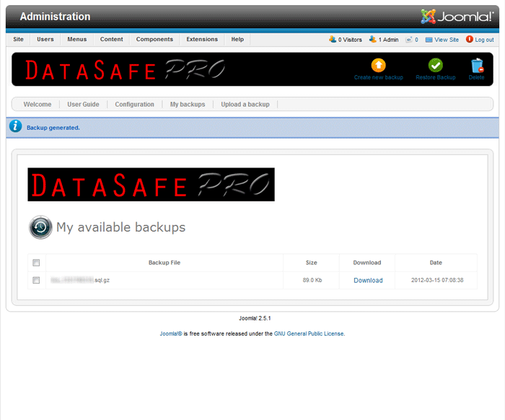Click the Delete trash can icon
This screenshot has width=505, height=420.
pyautogui.click(x=477, y=66)
